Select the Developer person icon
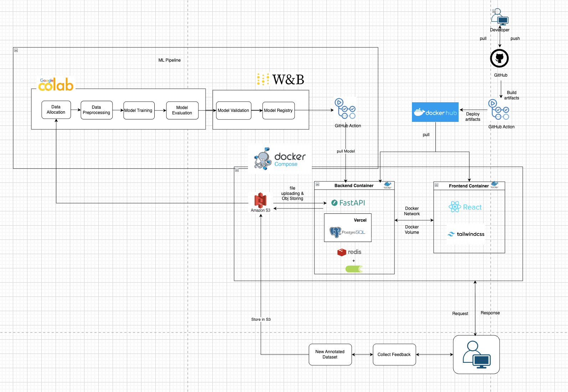The height and width of the screenshot is (392, 568). (x=500, y=17)
